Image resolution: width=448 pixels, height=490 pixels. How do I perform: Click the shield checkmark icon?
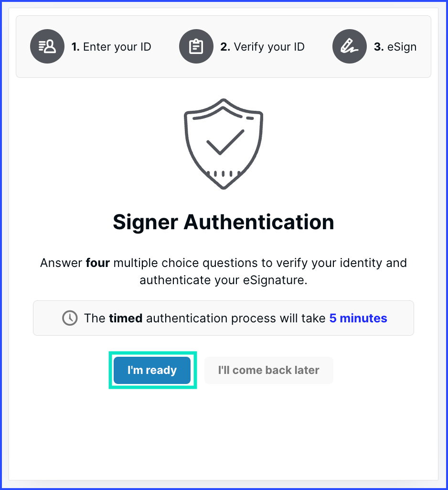tap(223, 143)
